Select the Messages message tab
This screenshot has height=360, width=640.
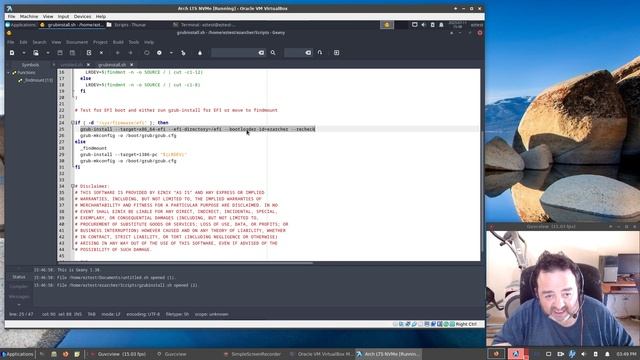[19, 297]
